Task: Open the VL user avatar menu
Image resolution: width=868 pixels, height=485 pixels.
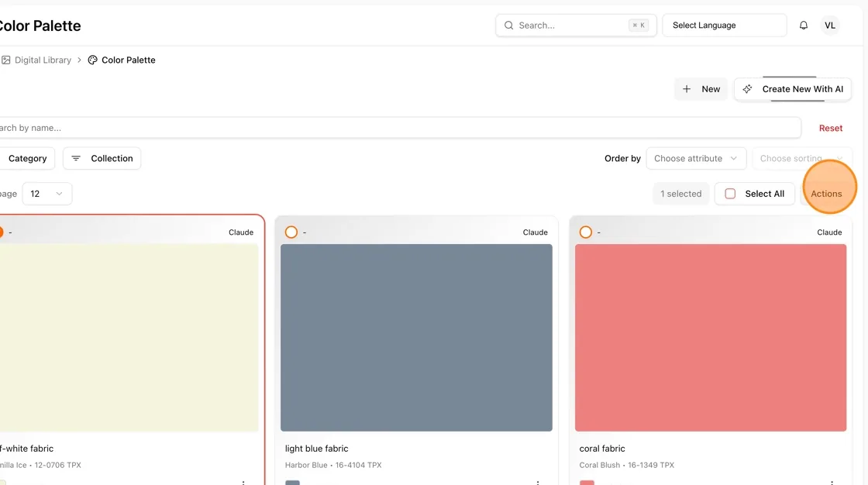Action: point(829,26)
